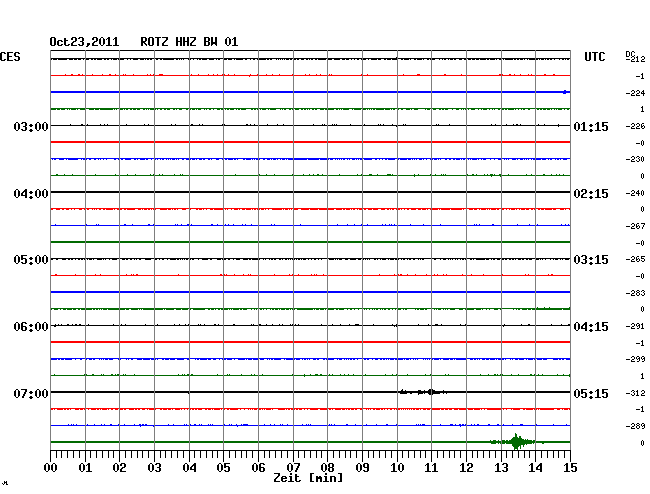The height and width of the screenshot is (494, 650).
Task: Click minute 03 on the time axis
Action: (154, 468)
